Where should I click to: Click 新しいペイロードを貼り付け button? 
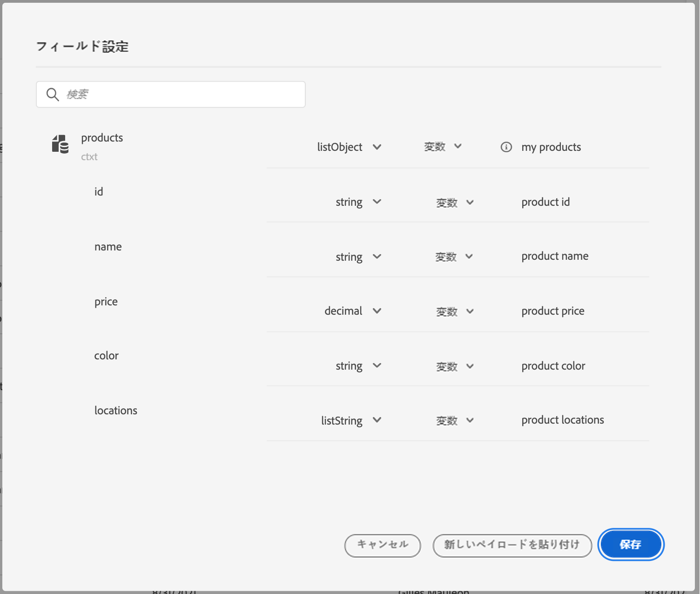tap(512, 546)
